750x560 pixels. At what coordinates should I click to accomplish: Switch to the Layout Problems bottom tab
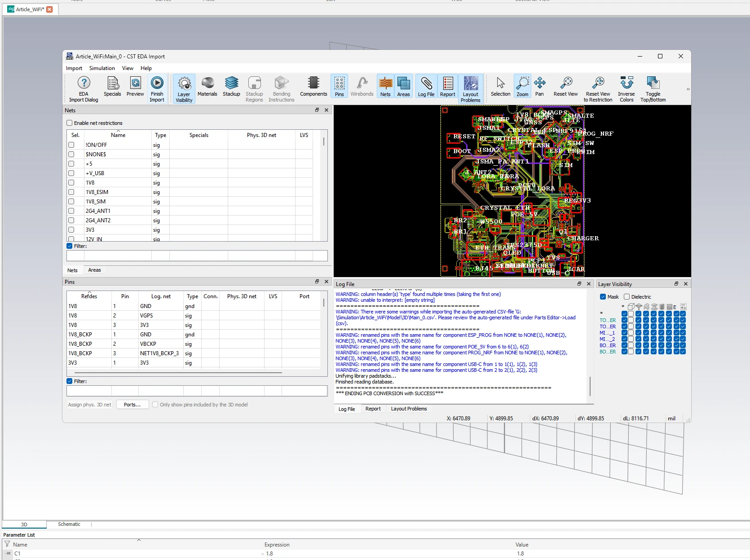coord(409,409)
